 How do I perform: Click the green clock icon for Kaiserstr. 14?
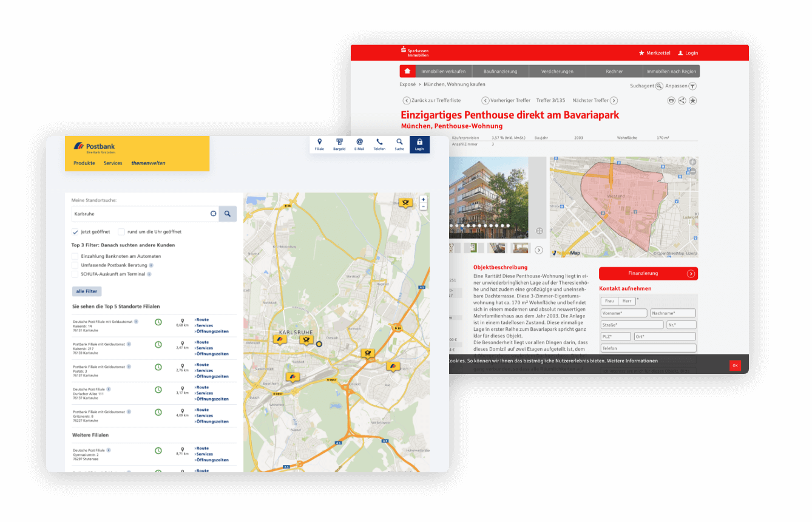point(158,322)
